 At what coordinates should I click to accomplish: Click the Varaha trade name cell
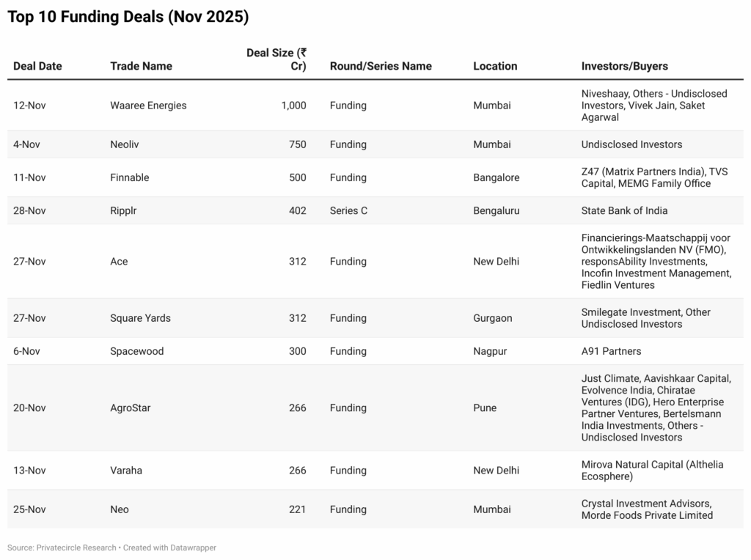126,471
